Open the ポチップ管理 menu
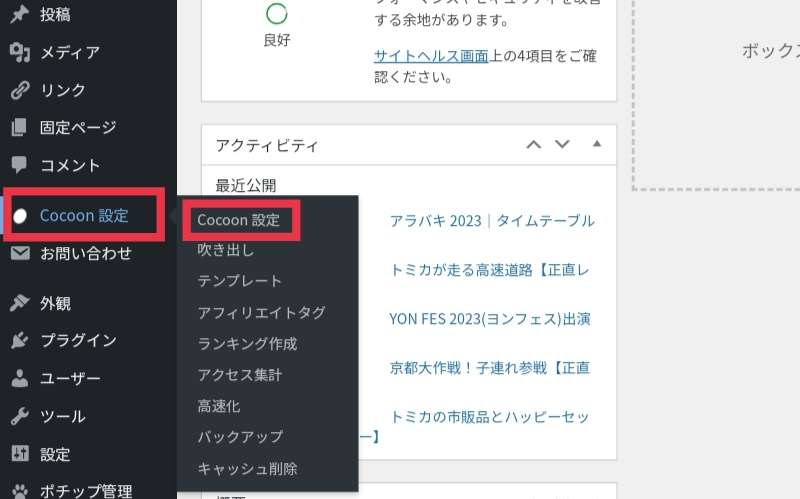Image resolution: width=800 pixels, height=499 pixels. click(88, 490)
